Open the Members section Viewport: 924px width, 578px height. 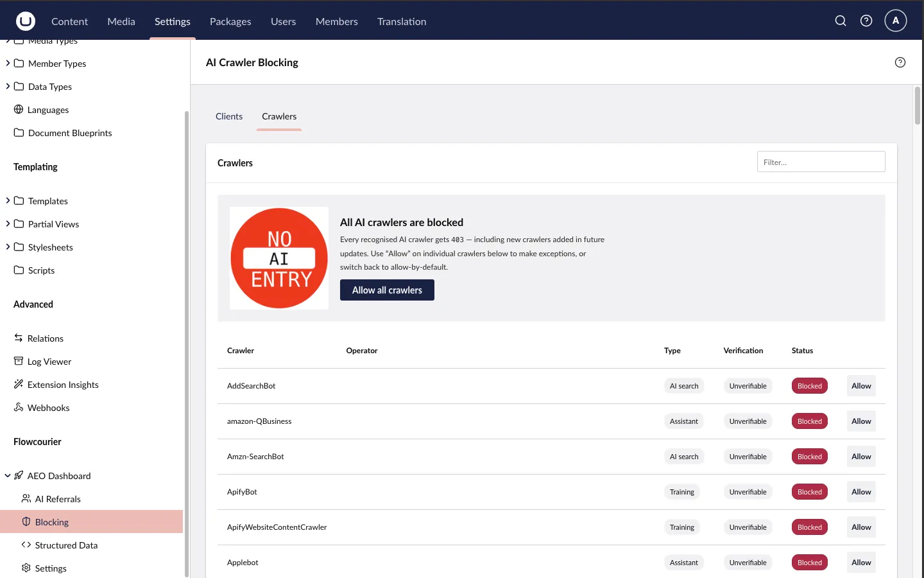pyautogui.click(x=337, y=21)
